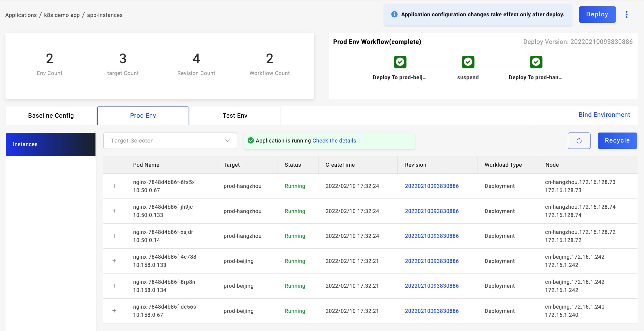Click the blue Deploy button
This screenshot has height=331, width=644.
coord(597,15)
